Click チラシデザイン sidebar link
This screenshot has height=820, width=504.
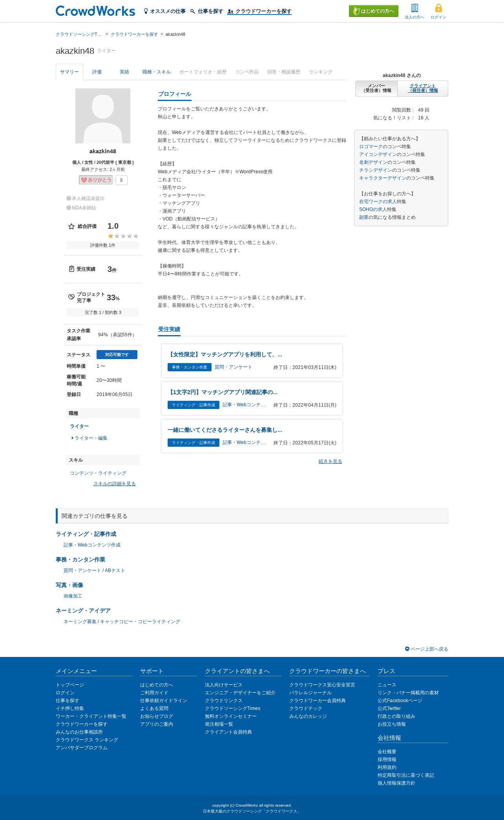pyautogui.click(x=376, y=170)
